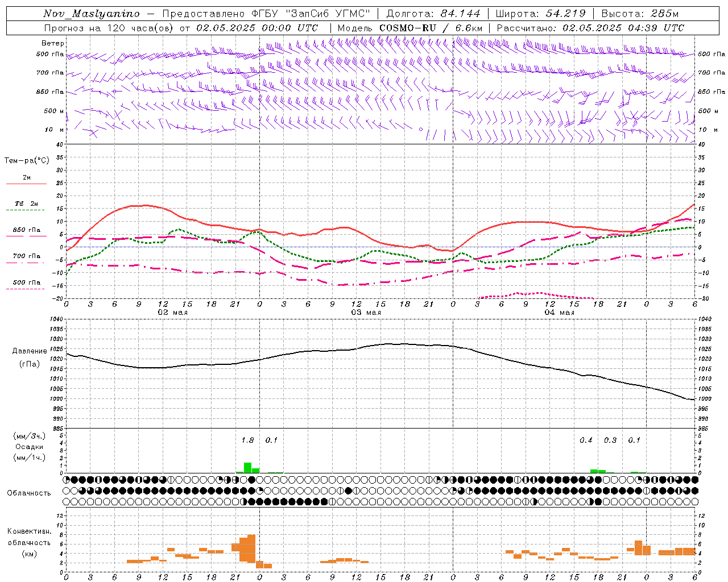Screen dimensions: 728x582
Task: Click the right-side 500 гПа wind label
Action: pyautogui.click(x=712, y=54)
